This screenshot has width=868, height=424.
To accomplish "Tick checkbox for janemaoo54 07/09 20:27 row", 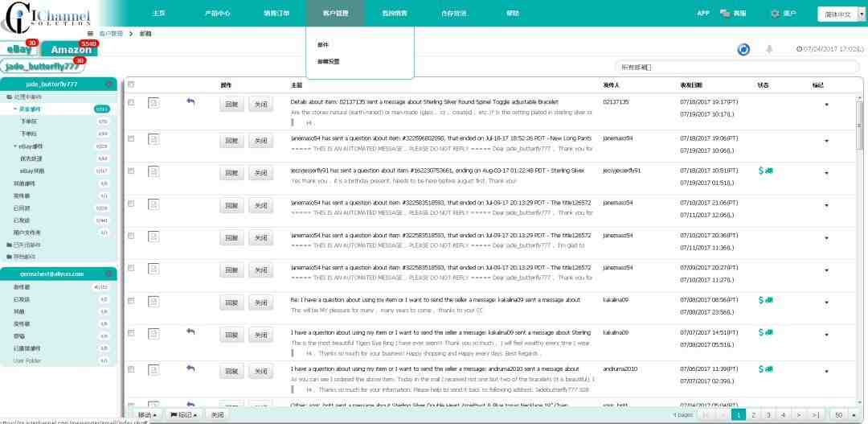I will click(x=131, y=268).
